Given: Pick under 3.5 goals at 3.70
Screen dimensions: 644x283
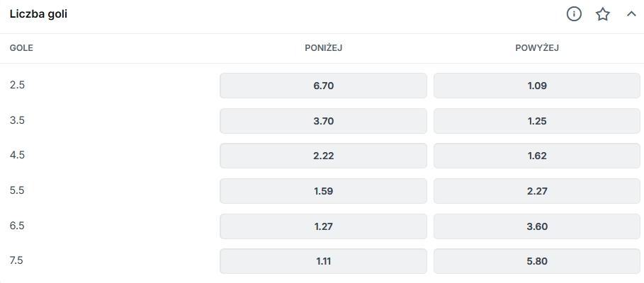Looking at the screenshot, I should 323,121.
